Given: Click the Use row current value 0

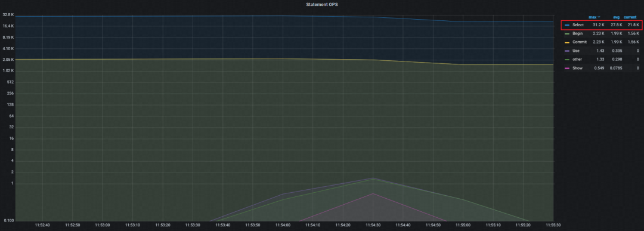Looking at the screenshot, I should click(638, 51).
